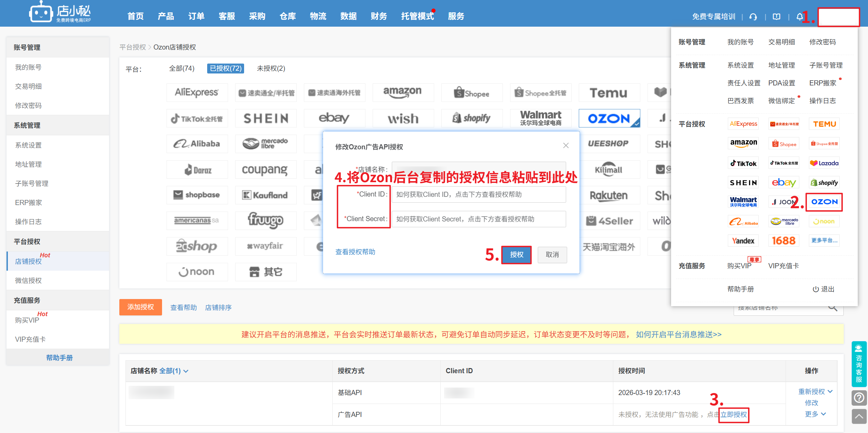Screen dimensions: 868x433
Task: Click the Client ID input field
Action: click(479, 194)
